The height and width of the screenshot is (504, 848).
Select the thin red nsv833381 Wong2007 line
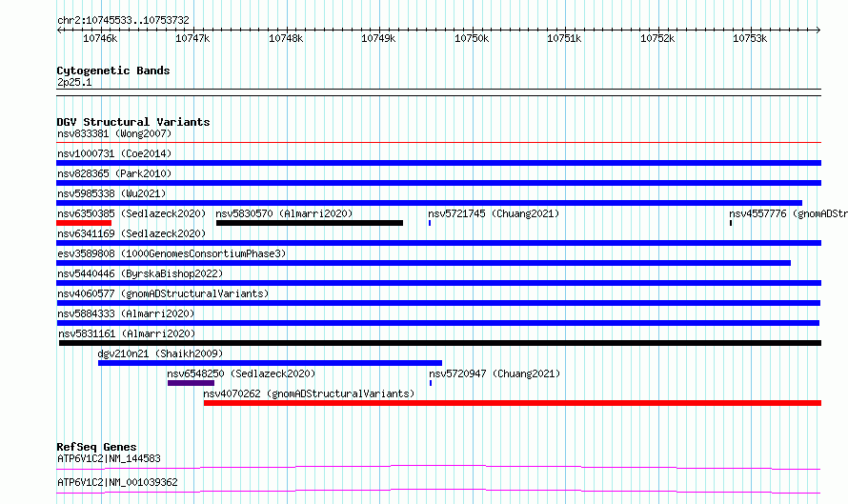coord(438,143)
